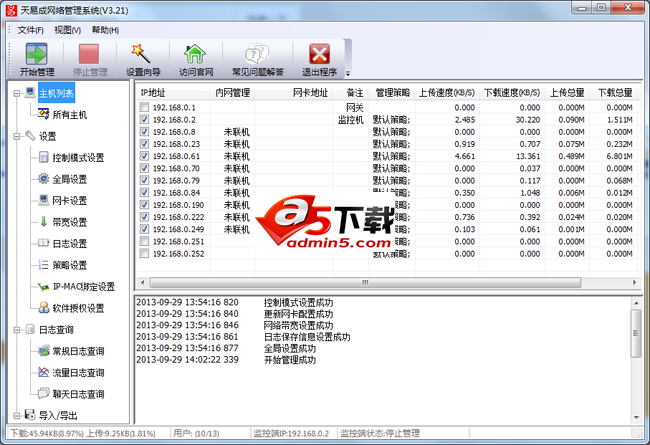Image resolution: width=650 pixels, height=445 pixels.
Task: Collapse the 设置 tree node
Action: pos(16,136)
